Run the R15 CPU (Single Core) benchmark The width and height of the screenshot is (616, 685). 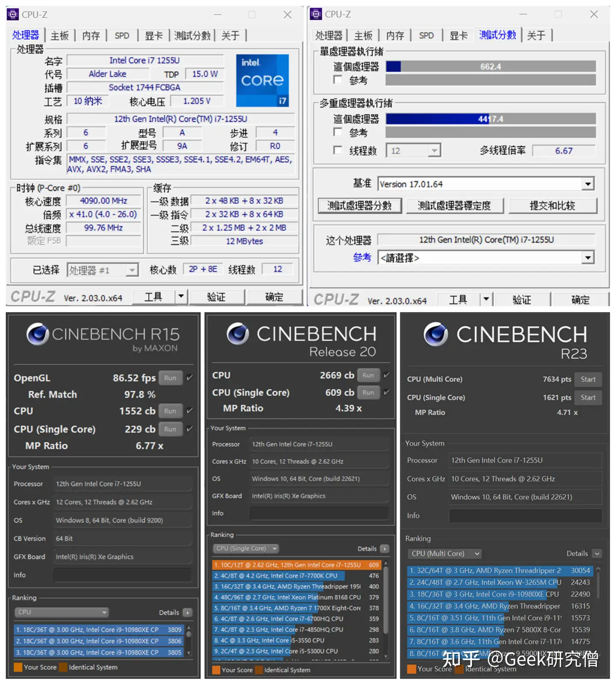tap(170, 429)
